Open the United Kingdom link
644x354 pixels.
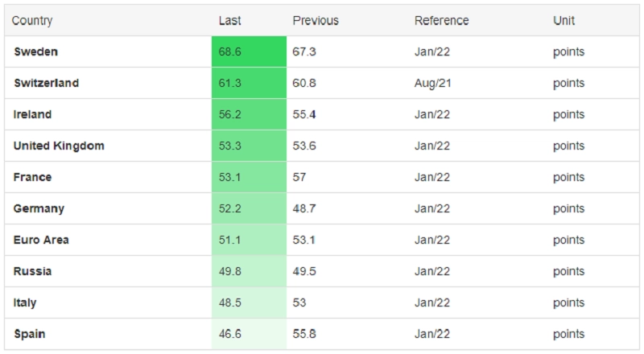click(59, 146)
